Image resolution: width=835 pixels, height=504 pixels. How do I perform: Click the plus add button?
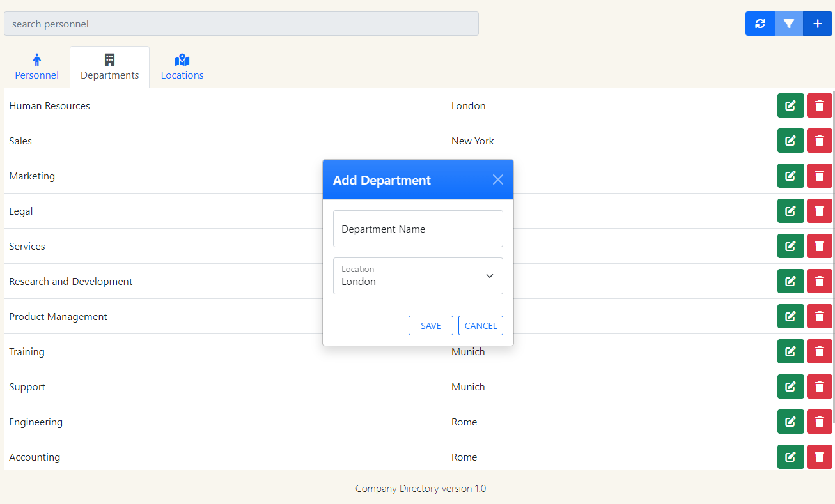818,24
